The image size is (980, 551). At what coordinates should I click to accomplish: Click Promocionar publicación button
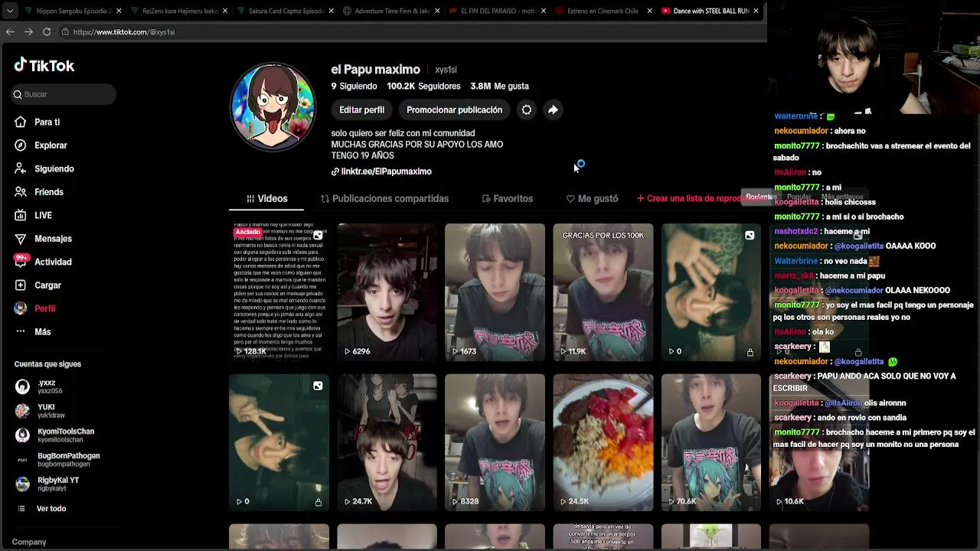click(454, 109)
